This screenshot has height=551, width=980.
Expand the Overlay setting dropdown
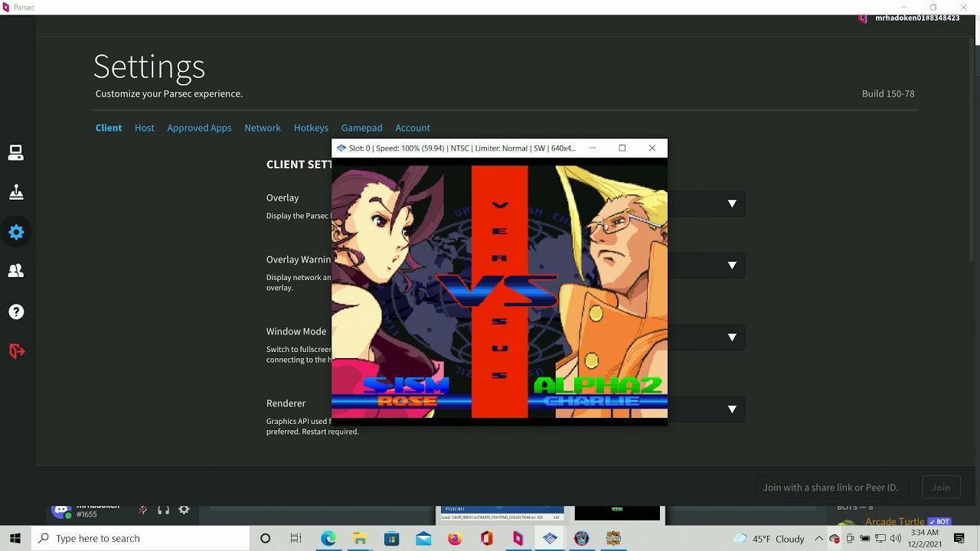tap(732, 204)
